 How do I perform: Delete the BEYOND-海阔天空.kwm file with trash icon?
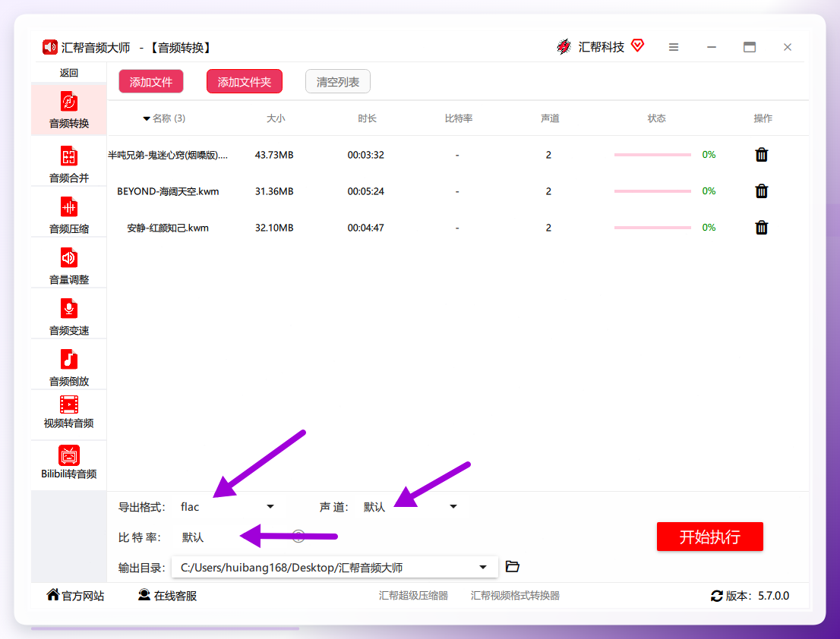coord(761,191)
